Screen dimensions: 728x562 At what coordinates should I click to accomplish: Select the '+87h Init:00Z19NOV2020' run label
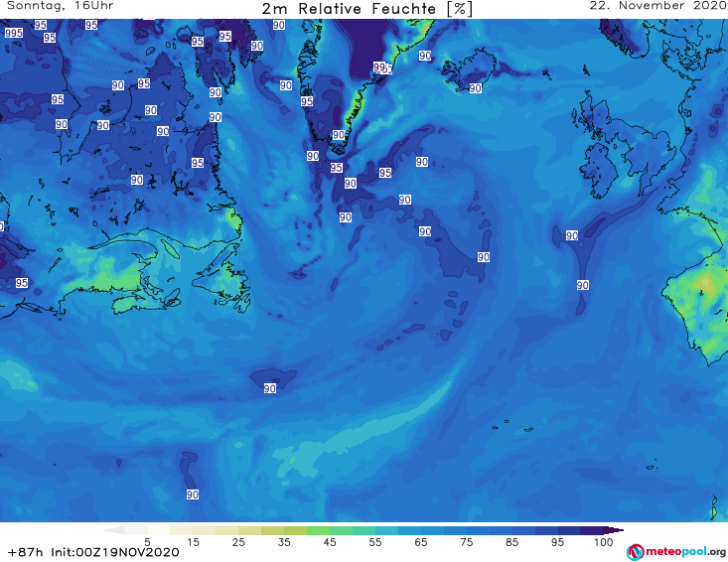coord(93,552)
